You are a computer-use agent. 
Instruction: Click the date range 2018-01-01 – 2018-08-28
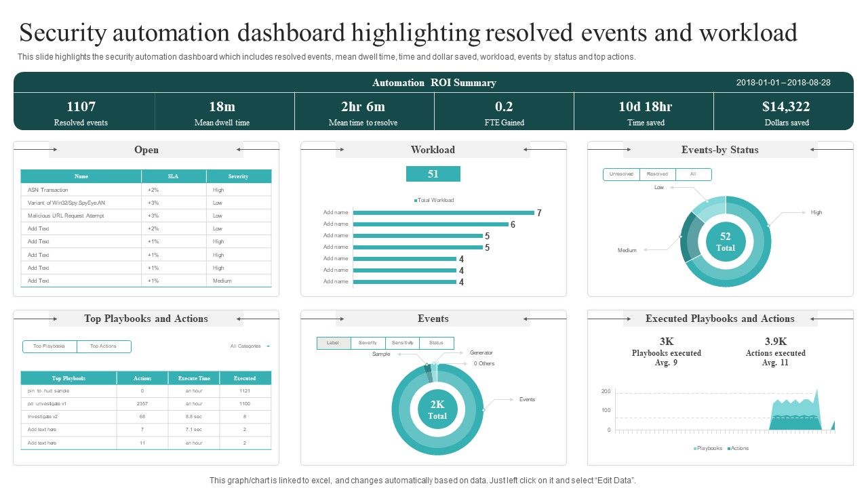[783, 83]
